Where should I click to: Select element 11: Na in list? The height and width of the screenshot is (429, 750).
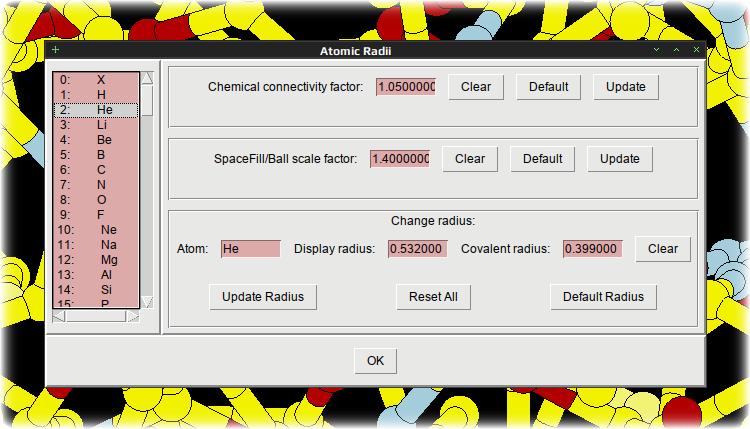point(96,245)
